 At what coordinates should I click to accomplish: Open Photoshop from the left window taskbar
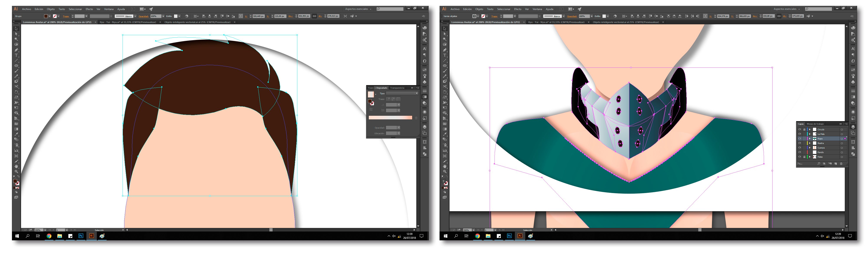click(81, 236)
